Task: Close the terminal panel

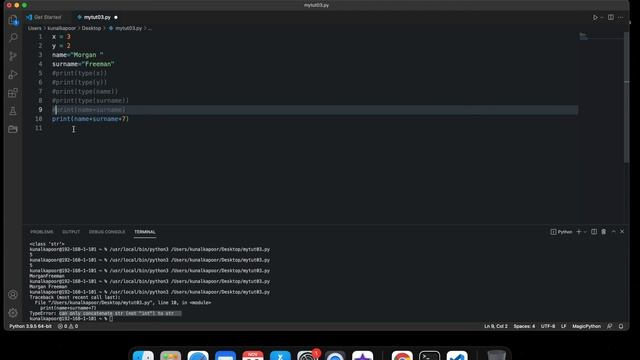Action: [x=622, y=232]
